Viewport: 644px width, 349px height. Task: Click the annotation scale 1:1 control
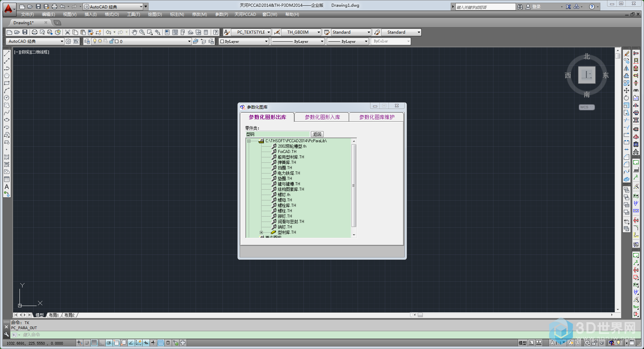[557, 343]
